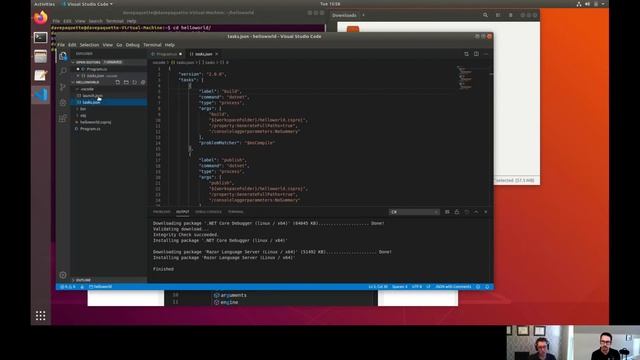Open the editor More Actions ellipsis

[x=486, y=54]
